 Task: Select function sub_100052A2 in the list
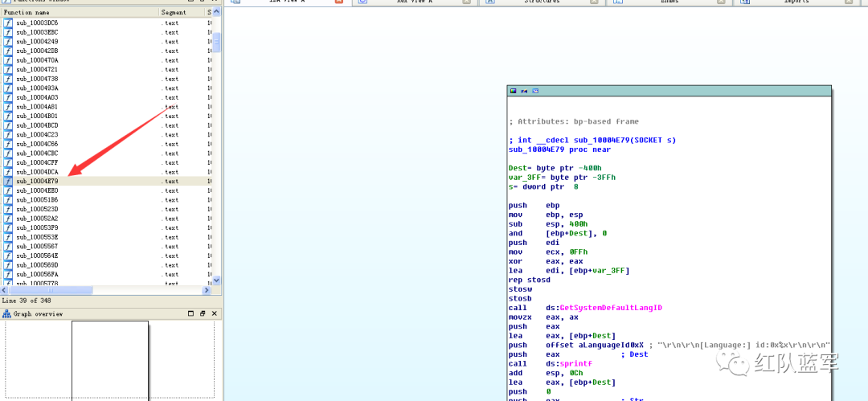tap(106, 219)
